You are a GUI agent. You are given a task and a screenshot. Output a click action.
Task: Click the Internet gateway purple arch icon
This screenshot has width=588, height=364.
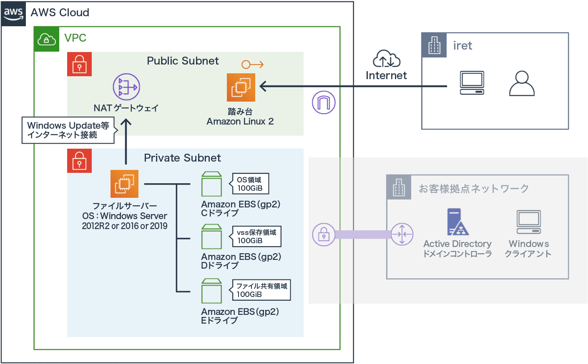point(324,102)
